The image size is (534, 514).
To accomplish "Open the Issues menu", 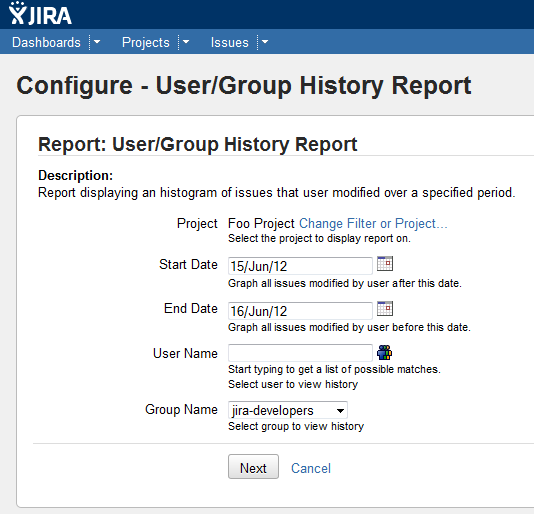I will [230, 43].
